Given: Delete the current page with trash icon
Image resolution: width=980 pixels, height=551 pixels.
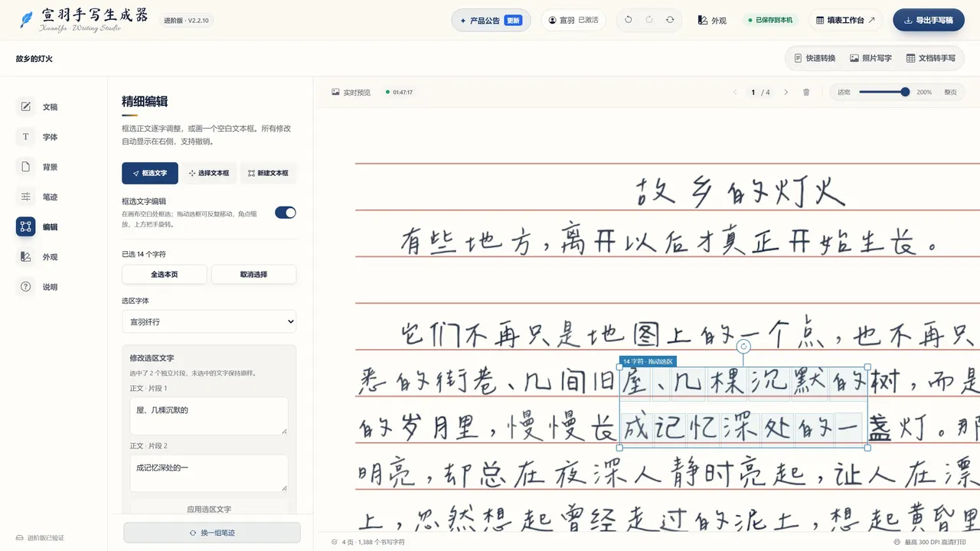Looking at the screenshot, I should 806,92.
